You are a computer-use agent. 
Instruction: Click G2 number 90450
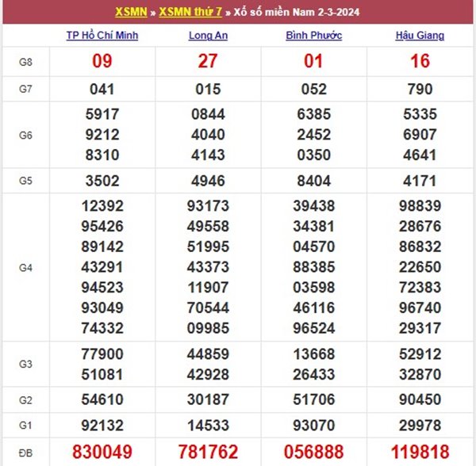click(x=420, y=400)
